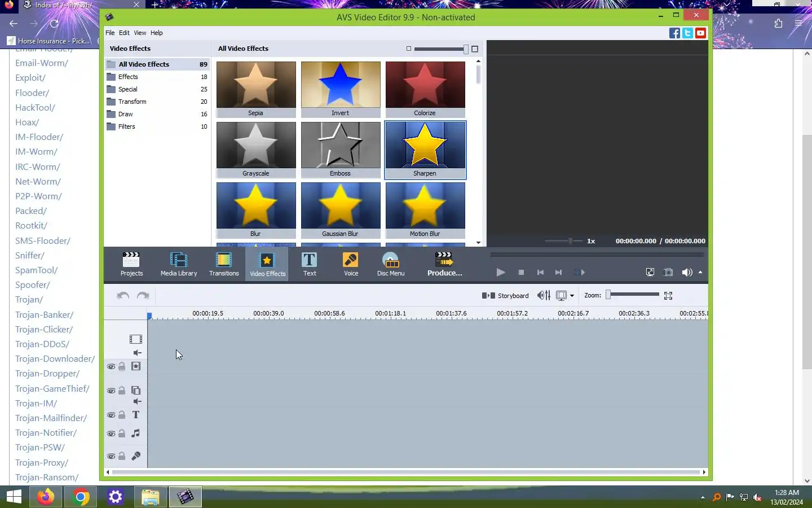The width and height of the screenshot is (812, 508).
Task: Click overlay track audio speaker icon
Action: click(137, 402)
